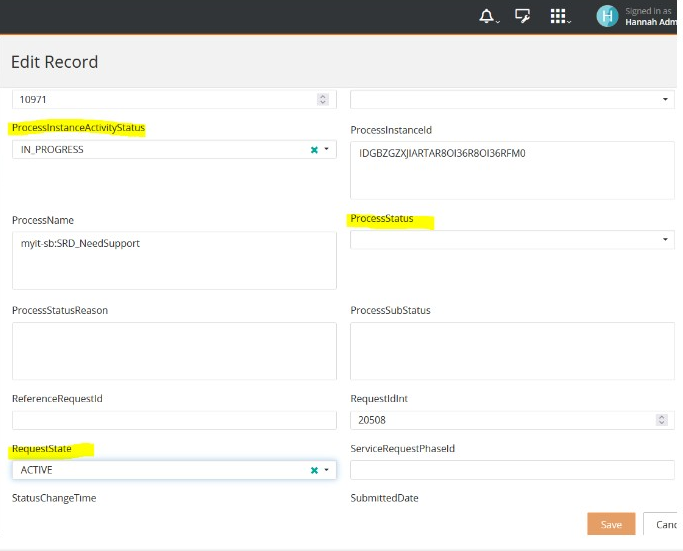Click the Edit Record heading
Viewport: 683px width, 551px height.
click(54, 62)
